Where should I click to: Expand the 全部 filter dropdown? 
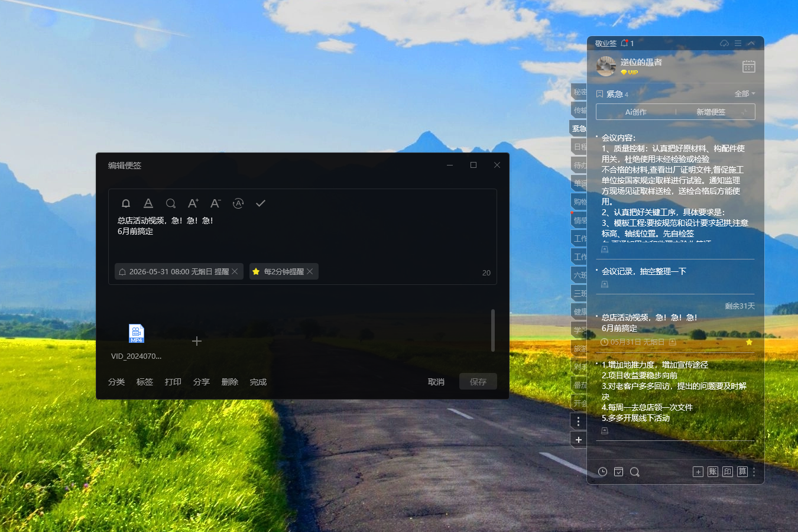point(745,94)
